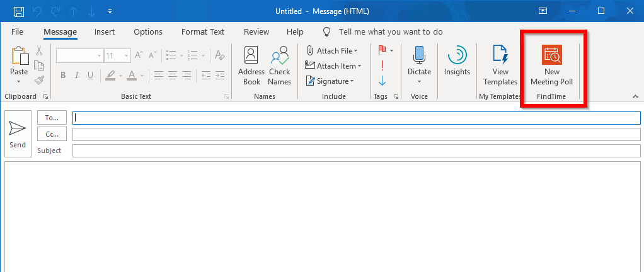This screenshot has width=644, height=272.
Task: Click the Previous Item up arrow
Action: (x=74, y=11)
